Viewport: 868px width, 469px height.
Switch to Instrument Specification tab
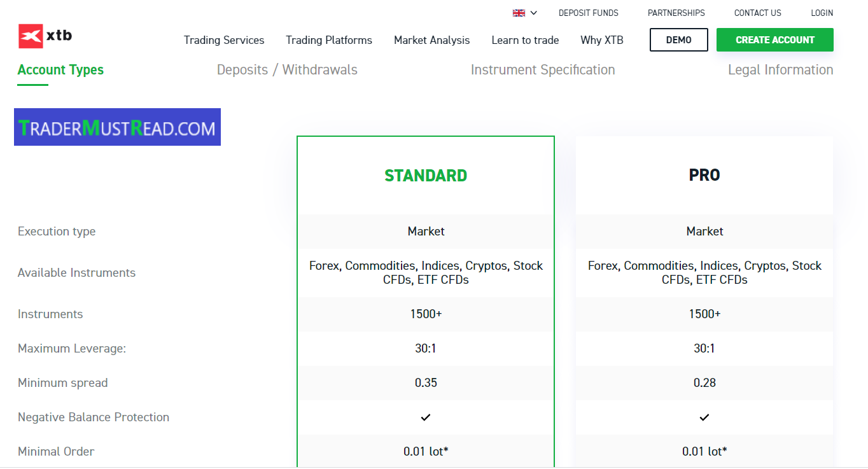543,70
